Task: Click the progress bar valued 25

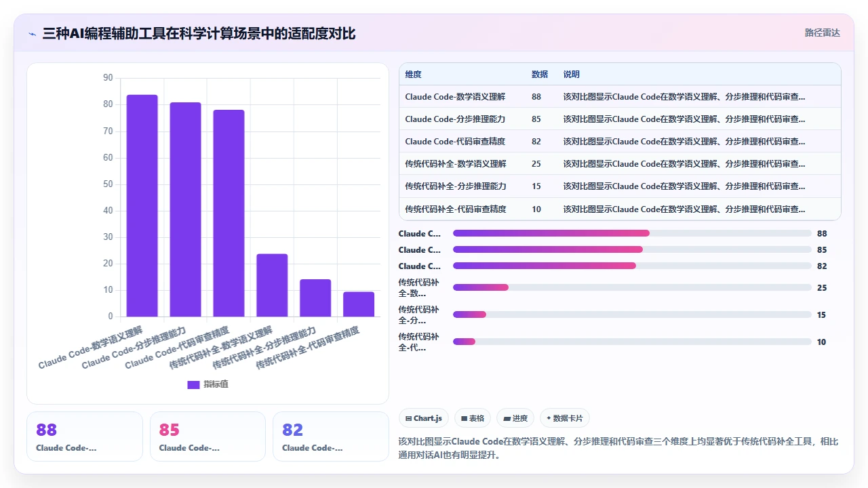Action: [x=632, y=287]
